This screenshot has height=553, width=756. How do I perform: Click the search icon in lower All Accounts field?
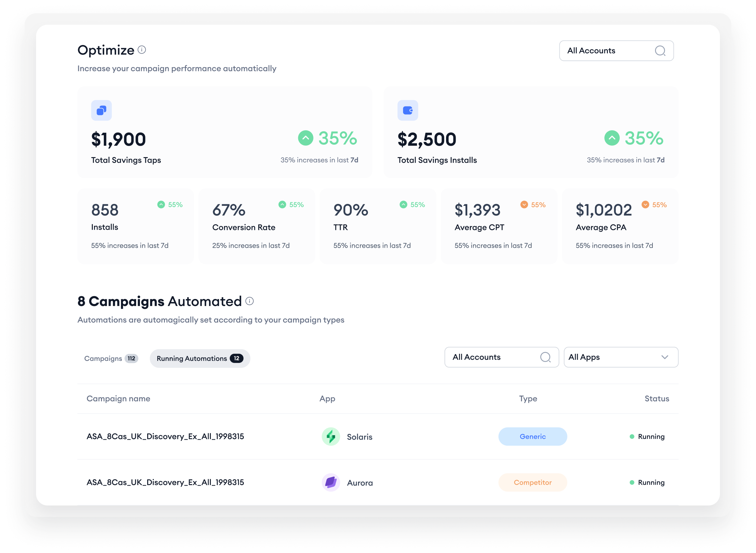(x=545, y=357)
